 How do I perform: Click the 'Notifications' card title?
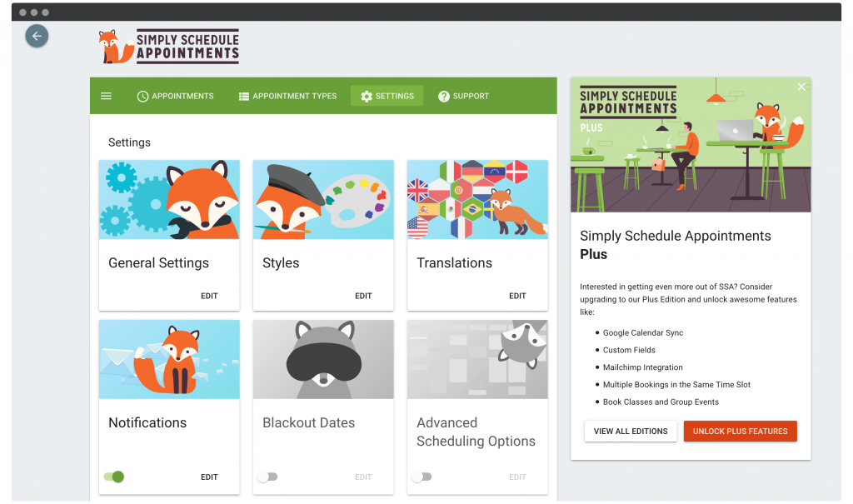pyautogui.click(x=147, y=423)
